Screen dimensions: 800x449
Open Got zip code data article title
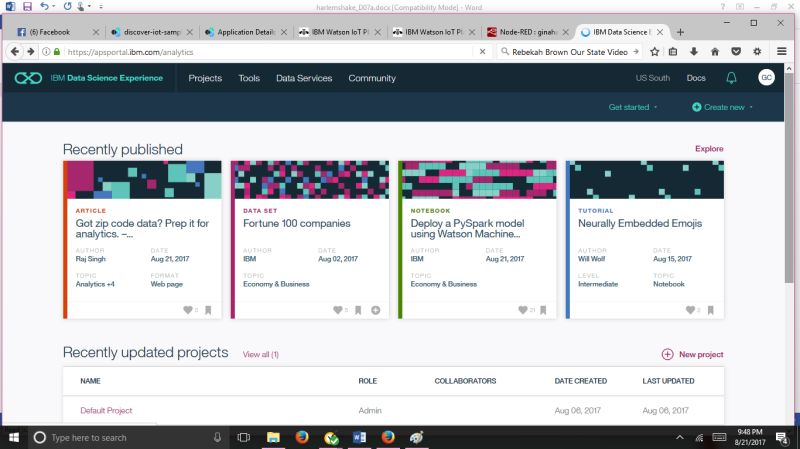(142, 229)
